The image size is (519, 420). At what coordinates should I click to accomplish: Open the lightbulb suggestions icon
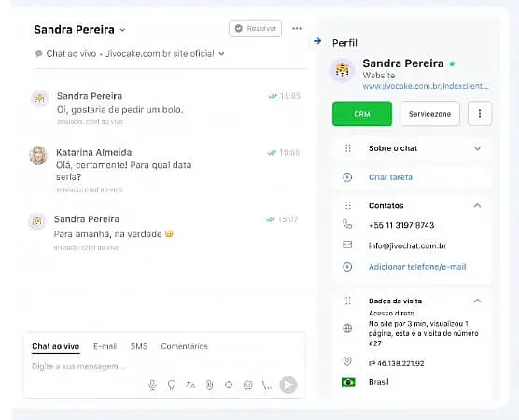coord(172,385)
